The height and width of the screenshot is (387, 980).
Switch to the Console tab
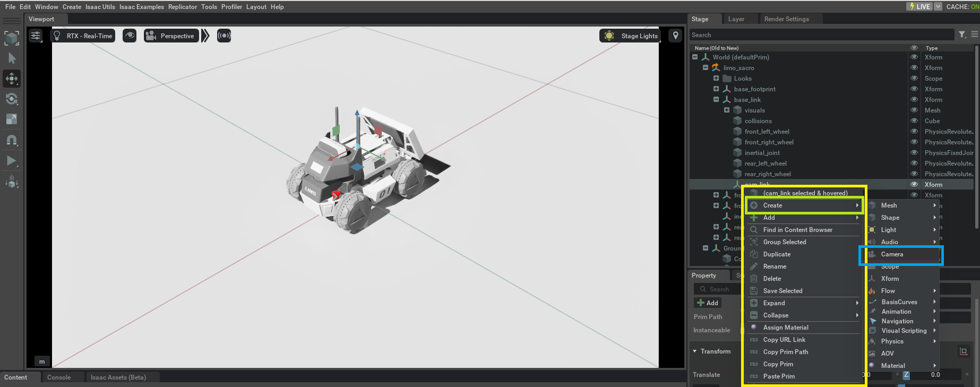(59, 377)
